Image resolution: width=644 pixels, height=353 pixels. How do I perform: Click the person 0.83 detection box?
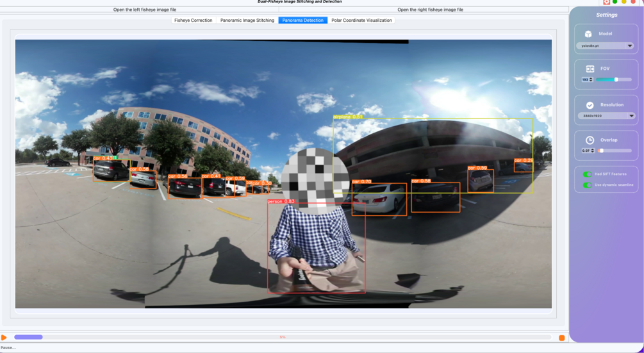317,248
